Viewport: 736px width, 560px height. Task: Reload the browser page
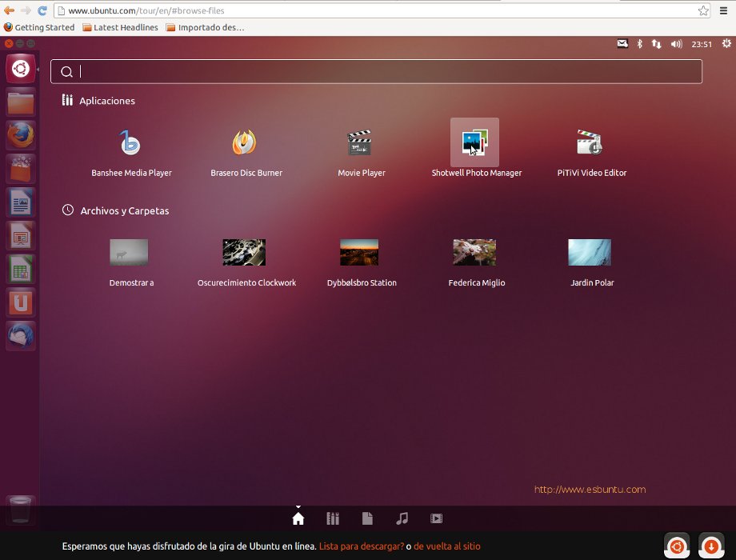pos(42,10)
